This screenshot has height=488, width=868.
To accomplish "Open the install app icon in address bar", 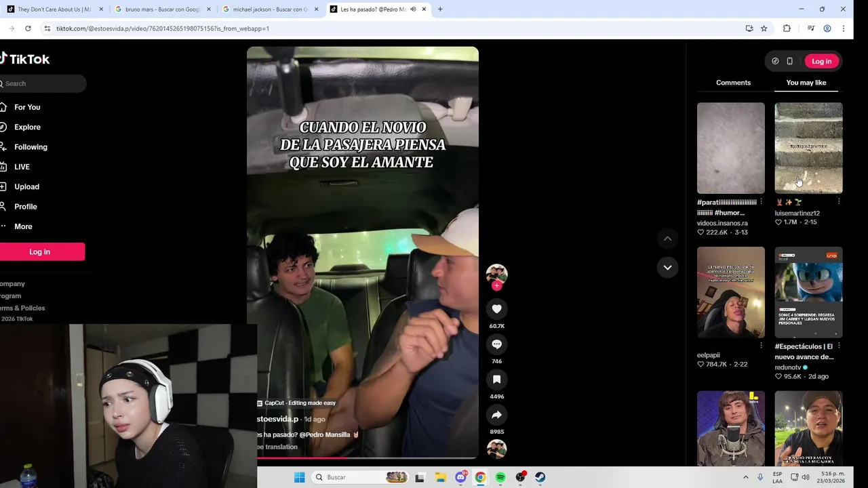I will tap(749, 28).
